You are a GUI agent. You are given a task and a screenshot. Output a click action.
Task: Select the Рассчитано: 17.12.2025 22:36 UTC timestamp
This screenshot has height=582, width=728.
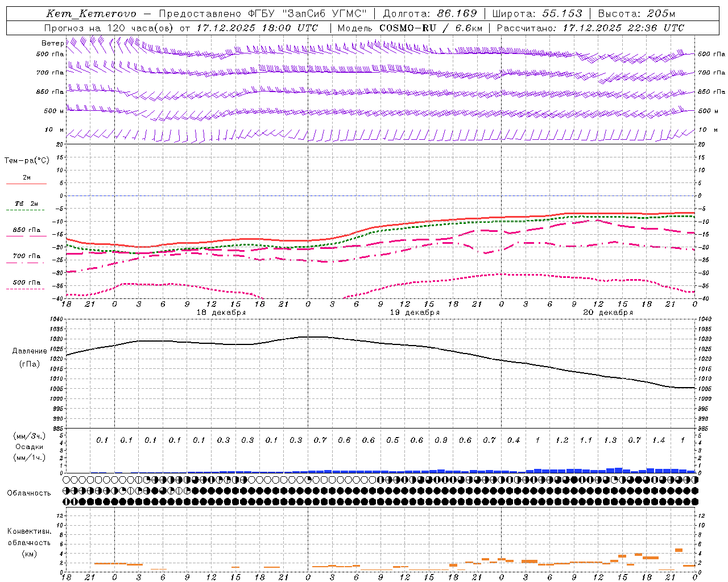[590, 28]
